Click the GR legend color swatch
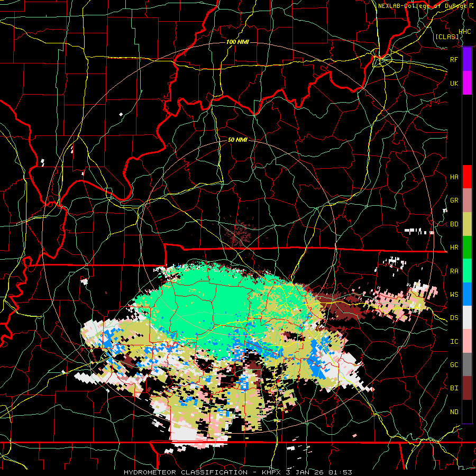 click(467, 200)
